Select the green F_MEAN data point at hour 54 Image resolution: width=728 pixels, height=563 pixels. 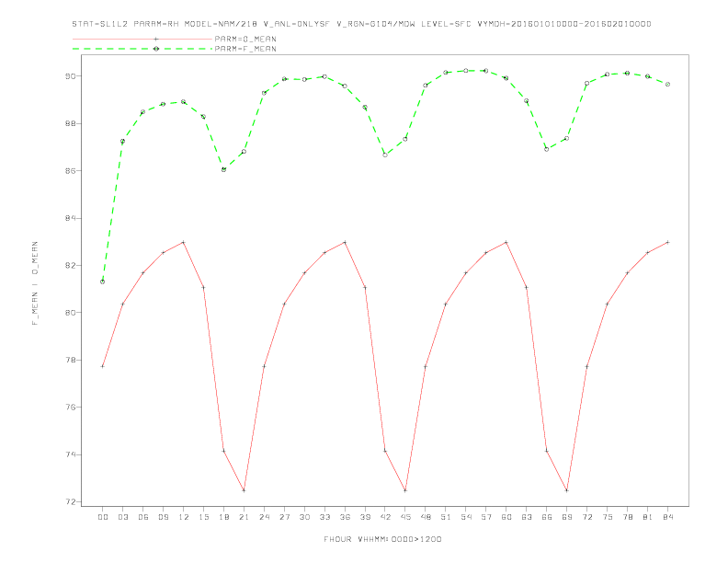click(466, 71)
